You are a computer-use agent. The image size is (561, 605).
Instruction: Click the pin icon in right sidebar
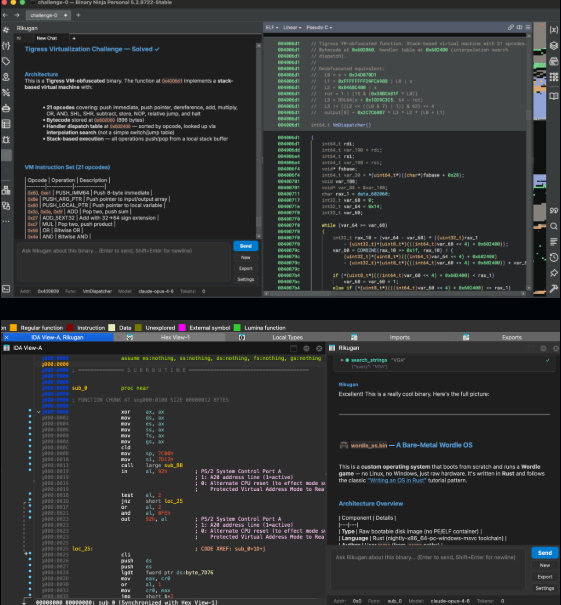click(554, 273)
